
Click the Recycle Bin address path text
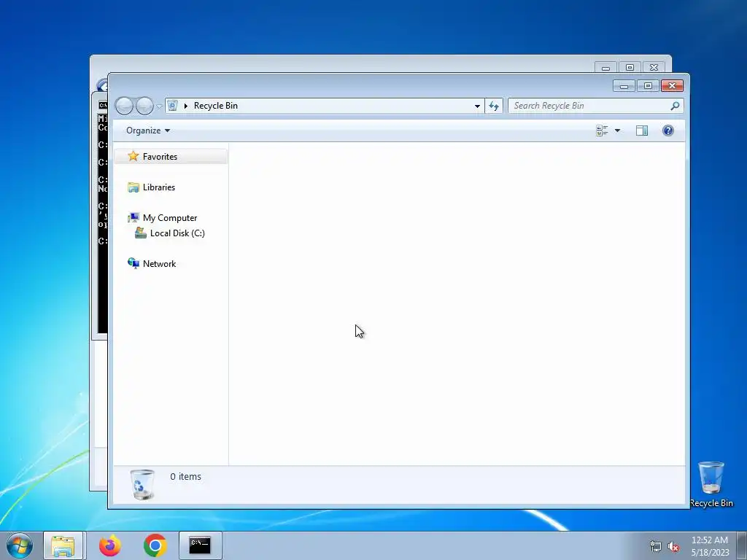[x=216, y=106]
